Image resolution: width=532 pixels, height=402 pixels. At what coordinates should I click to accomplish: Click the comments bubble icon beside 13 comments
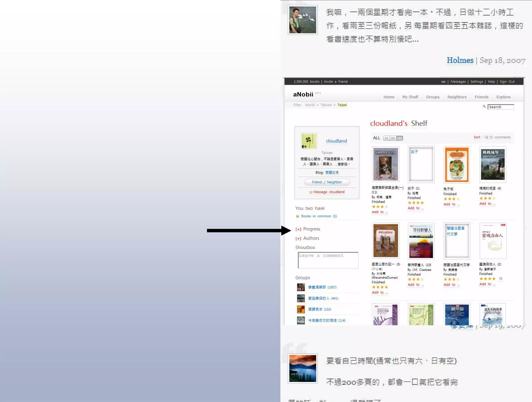[486, 137]
